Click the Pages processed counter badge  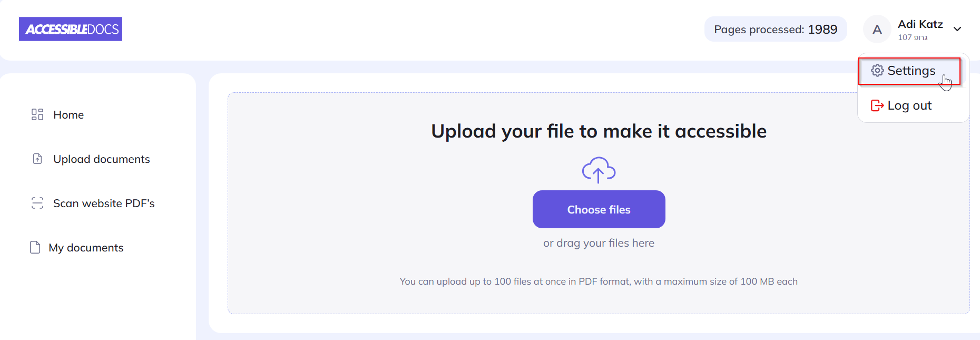[x=775, y=30]
